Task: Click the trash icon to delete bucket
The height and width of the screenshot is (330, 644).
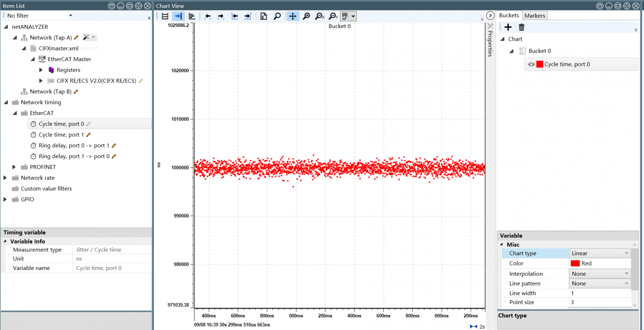Action: pyautogui.click(x=522, y=27)
